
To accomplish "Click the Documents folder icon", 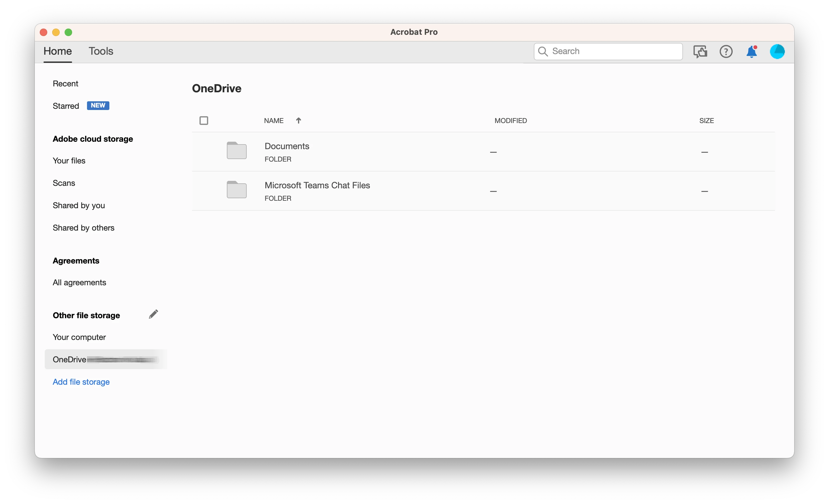I will [x=236, y=150].
